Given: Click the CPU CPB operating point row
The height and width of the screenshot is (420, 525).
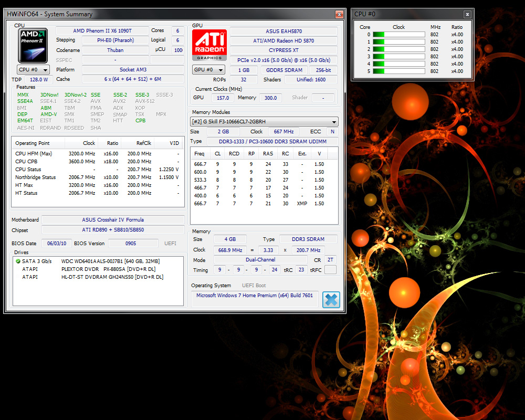Looking at the screenshot, I should 97,161.
